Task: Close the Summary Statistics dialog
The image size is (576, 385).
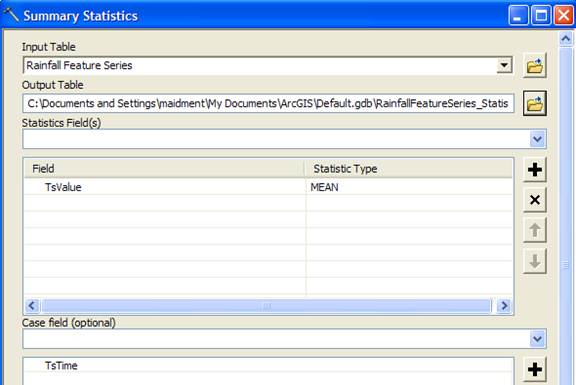Action: [x=564, y=16]
